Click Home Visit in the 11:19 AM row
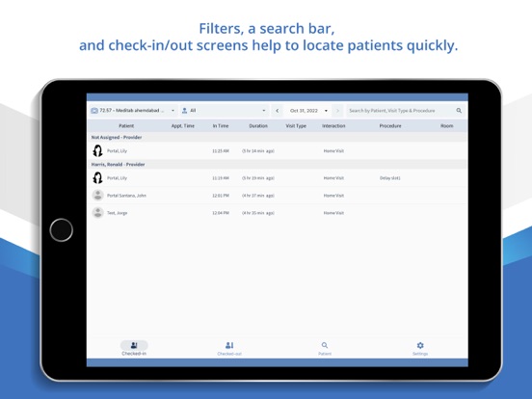This screenshot has height=399, width=532. 333,178
